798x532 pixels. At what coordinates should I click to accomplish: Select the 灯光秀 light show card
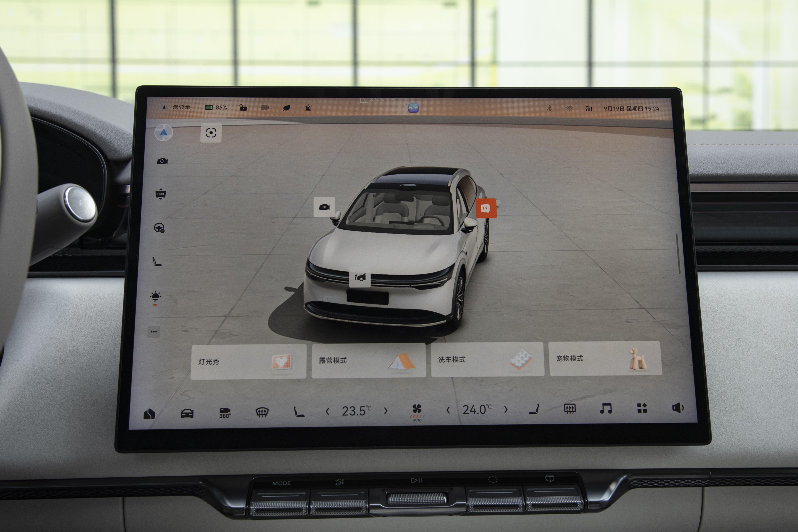[248, 362]
